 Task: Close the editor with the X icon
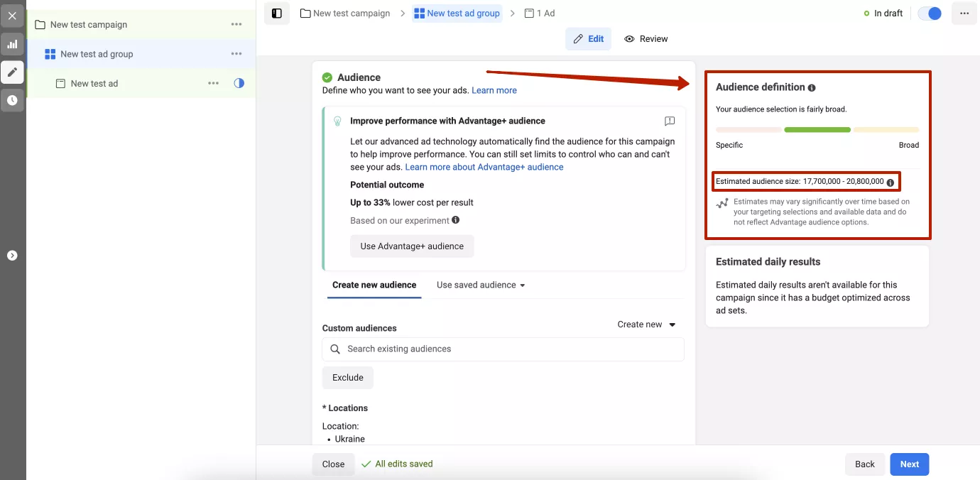tap(12, 16)
